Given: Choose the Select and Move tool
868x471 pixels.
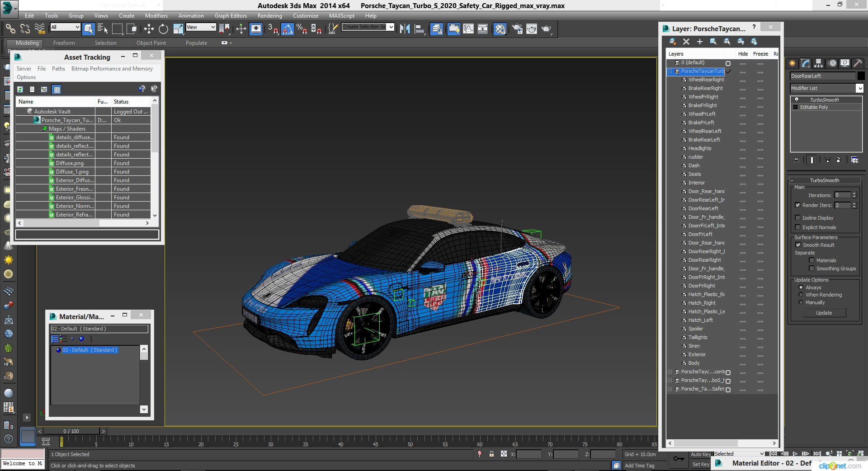Looking at the screenshot, I should pos(149,29).
